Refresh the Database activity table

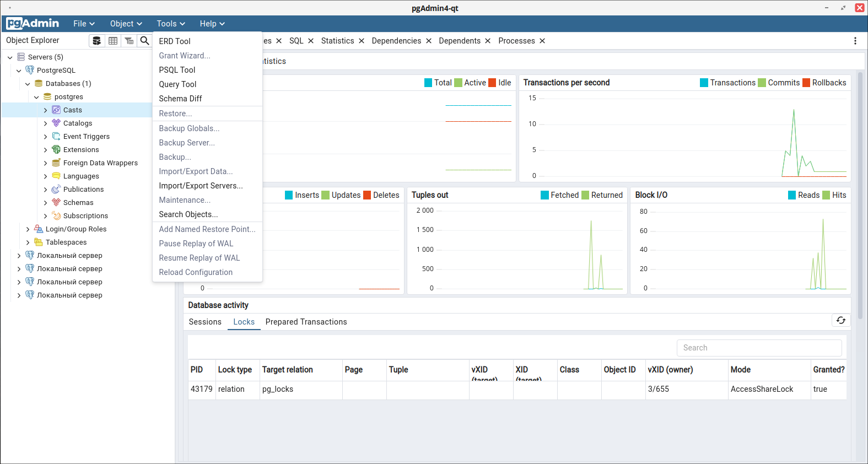click(841, 320)
